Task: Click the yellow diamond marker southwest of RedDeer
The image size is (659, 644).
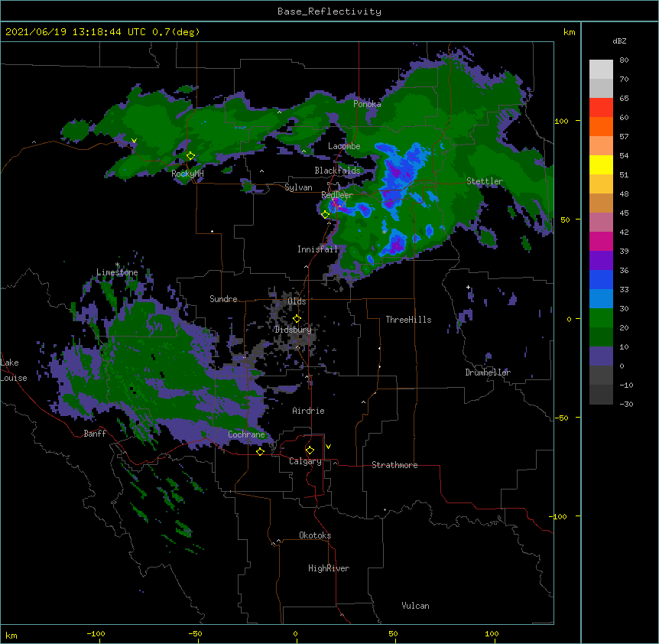Action: coord(326,215)
